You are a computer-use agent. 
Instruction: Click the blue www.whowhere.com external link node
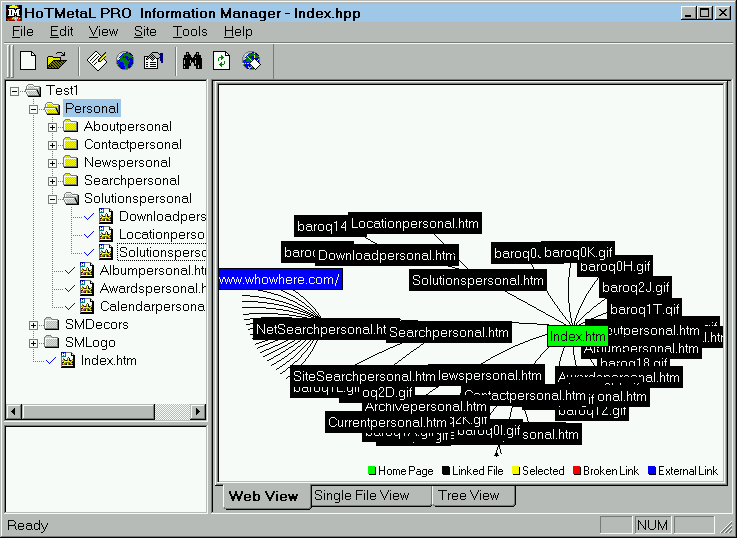(x=280, y=280)
